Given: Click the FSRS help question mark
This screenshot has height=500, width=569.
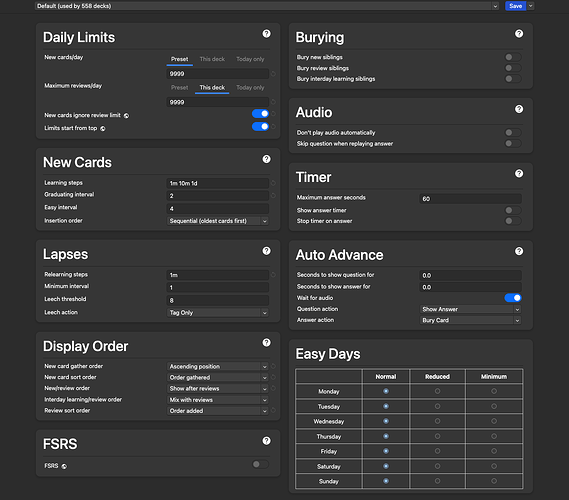Looking at the screenshot, I should click(266, 440).
